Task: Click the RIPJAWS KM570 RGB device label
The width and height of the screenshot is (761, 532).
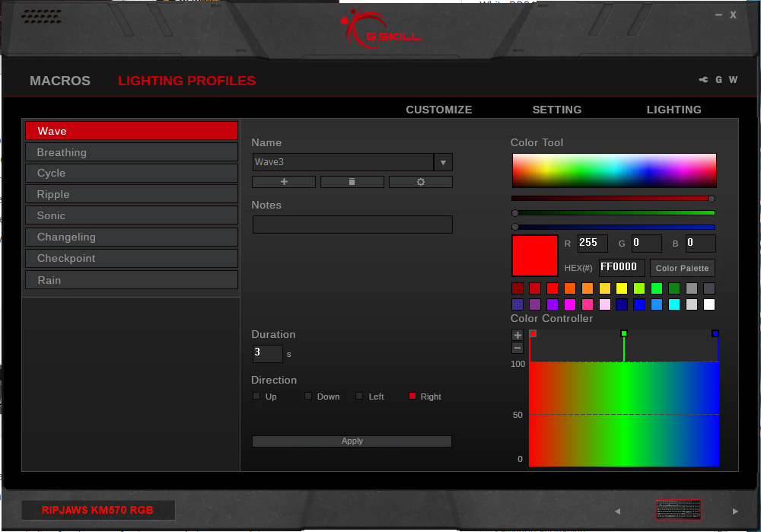Action: pos(97,510)
